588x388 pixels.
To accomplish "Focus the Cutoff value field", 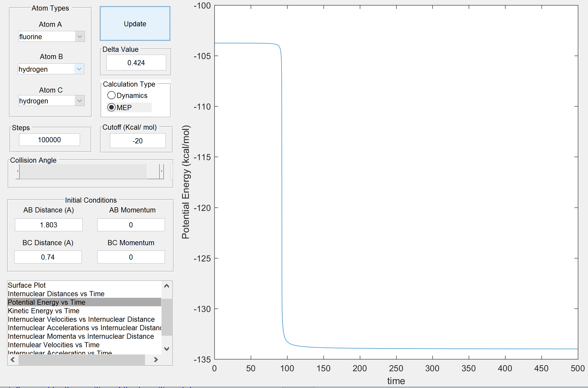I will [x=138, y=141].
